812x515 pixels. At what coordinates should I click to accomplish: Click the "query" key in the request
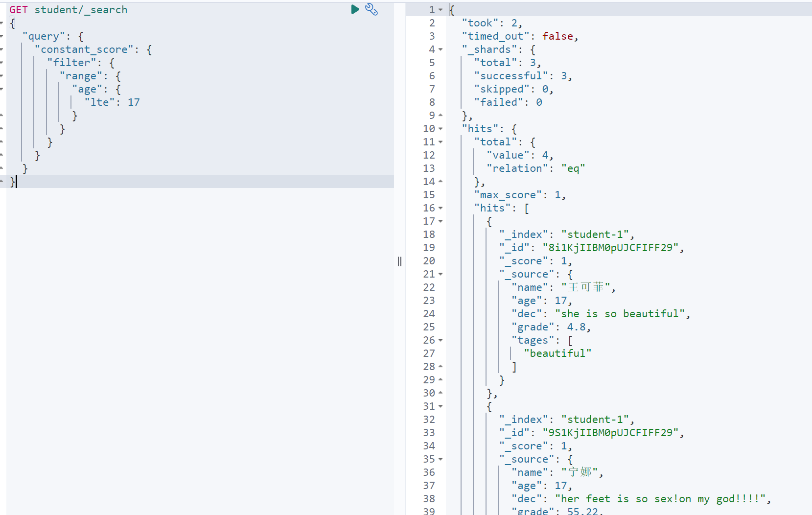pos(44,36)
